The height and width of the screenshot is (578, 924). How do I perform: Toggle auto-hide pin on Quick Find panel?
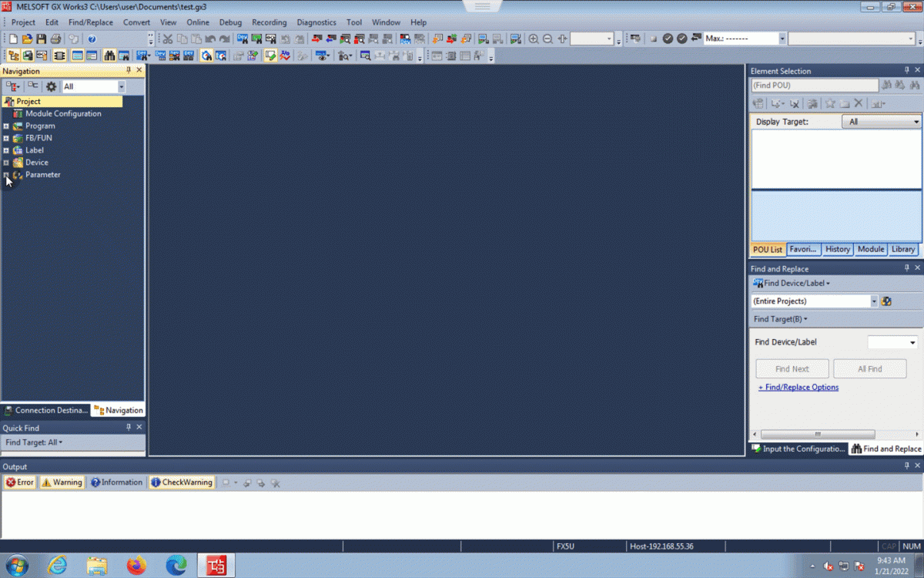click(129, 427)
